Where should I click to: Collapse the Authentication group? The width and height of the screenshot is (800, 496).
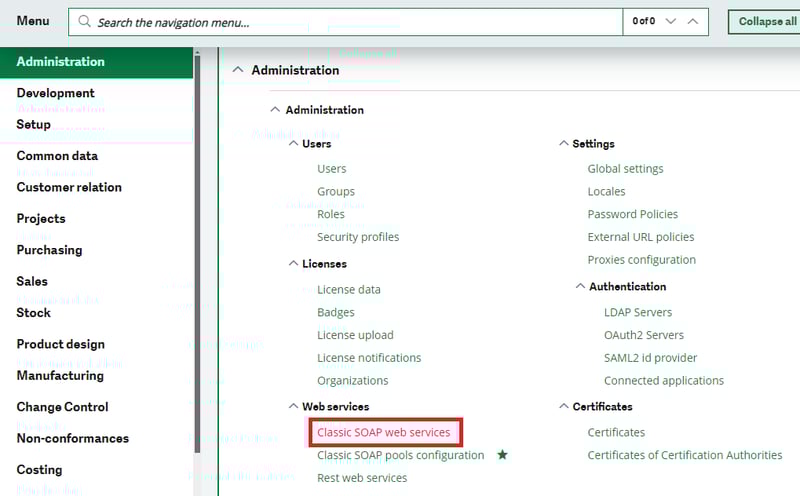point(580,287)
